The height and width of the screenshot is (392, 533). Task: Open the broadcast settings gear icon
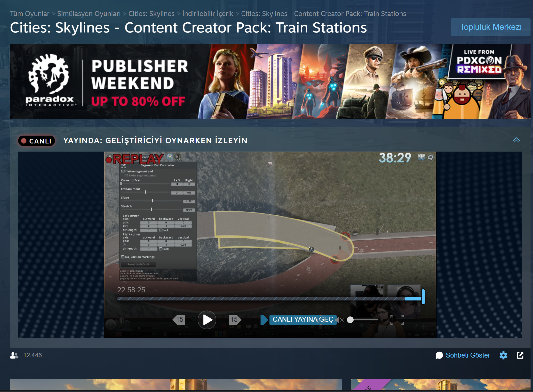503,355
